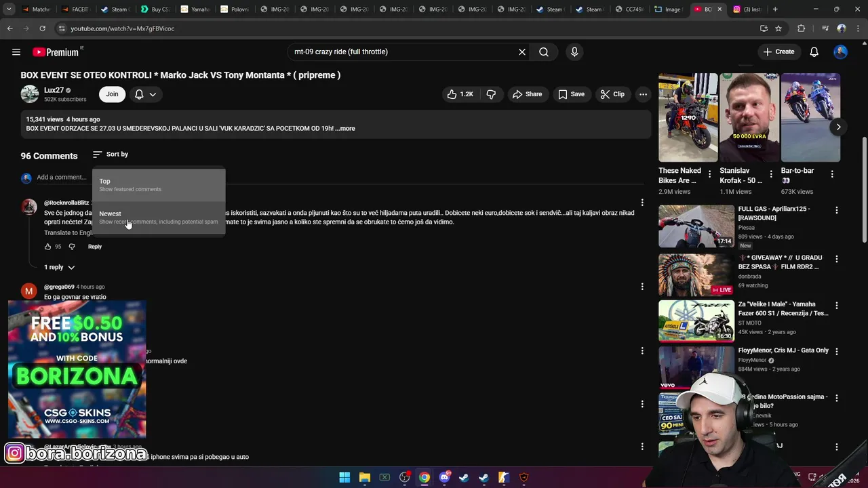
Task: Open the more actions ellipsis under the video
Action: click(x=643, y=94)
